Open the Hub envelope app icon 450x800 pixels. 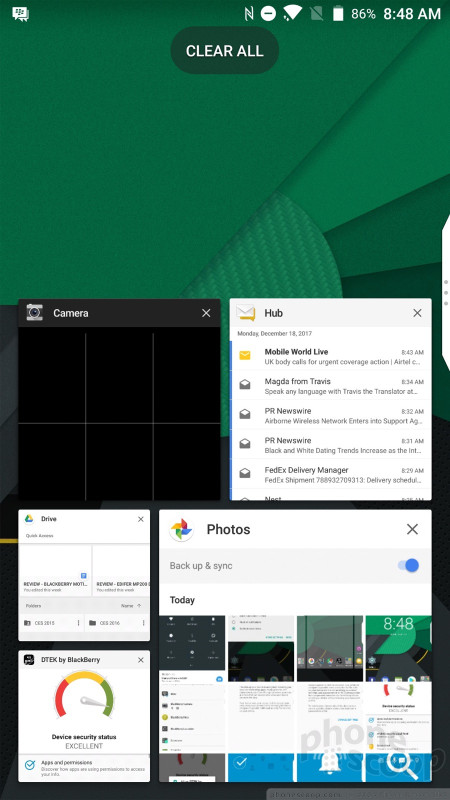coord(246,313)
